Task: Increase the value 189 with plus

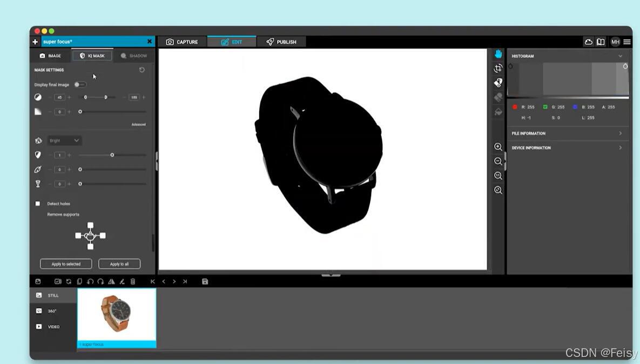Action: 144,97
